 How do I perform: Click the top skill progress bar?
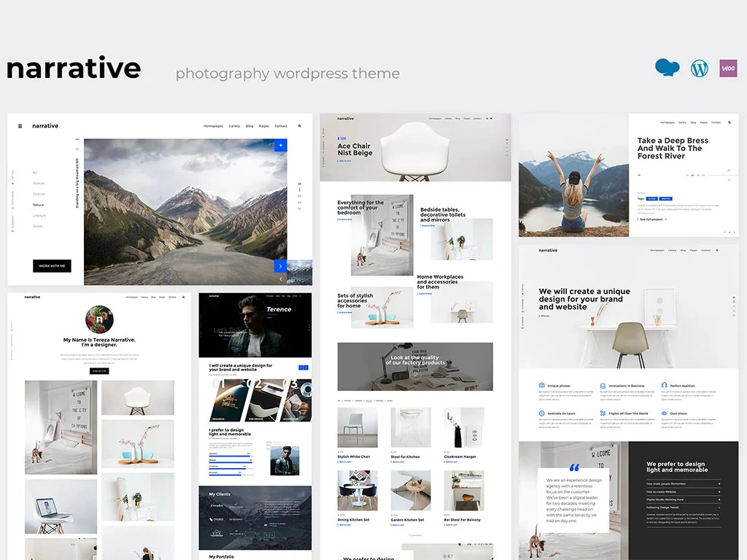click(231, 456)
